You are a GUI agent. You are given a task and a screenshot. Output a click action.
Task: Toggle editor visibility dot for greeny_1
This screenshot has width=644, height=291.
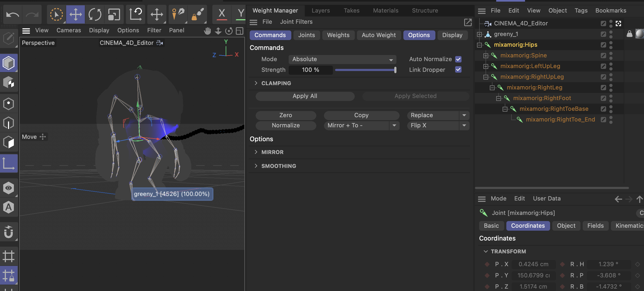(x=611, y=32)
